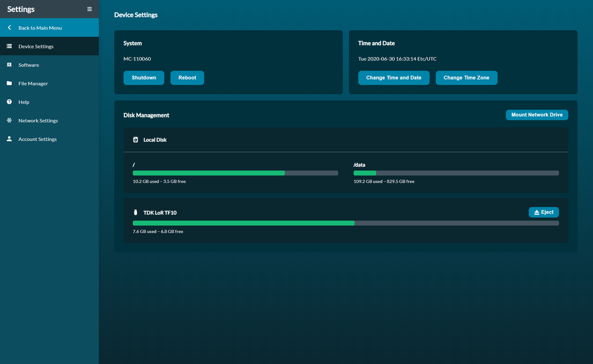This screenshot has height=364, width=593.
Task: Open the Help section
Action: [x=50, y=102]
